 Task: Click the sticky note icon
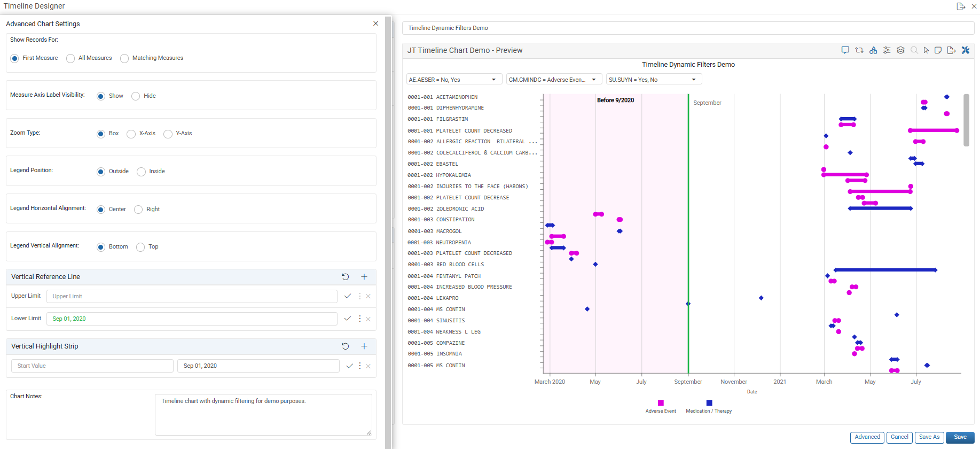tap(938, 50)
